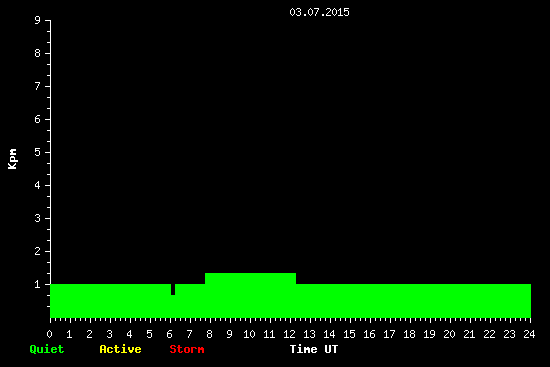The height and width of the screenshot is (367, 550).
Task: Click the 18 label on time axis
Action: (x=409, y=334)
